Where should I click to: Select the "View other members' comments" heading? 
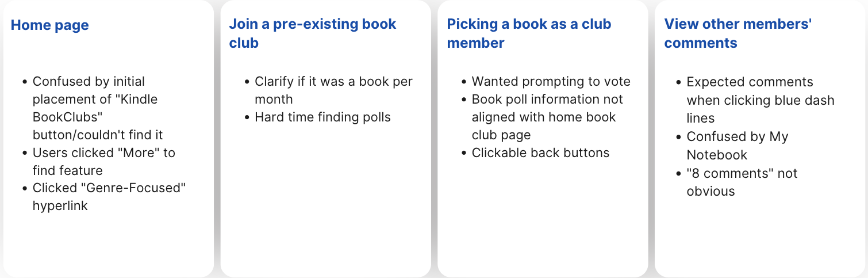738,33
